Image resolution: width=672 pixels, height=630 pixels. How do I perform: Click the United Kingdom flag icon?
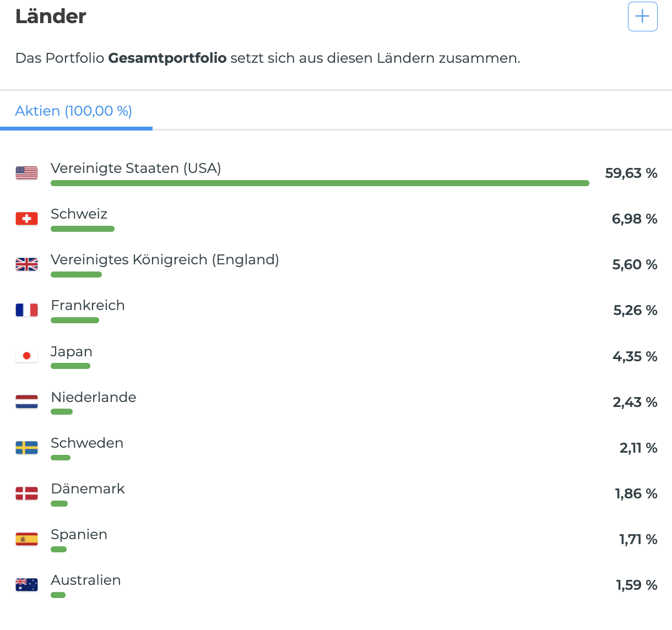click(26, 264)
